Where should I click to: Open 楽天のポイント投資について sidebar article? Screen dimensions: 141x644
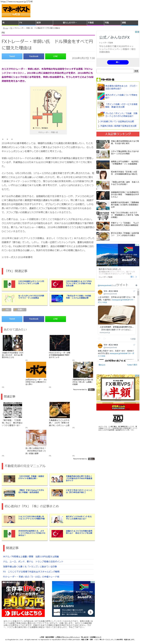coord(118,96)
